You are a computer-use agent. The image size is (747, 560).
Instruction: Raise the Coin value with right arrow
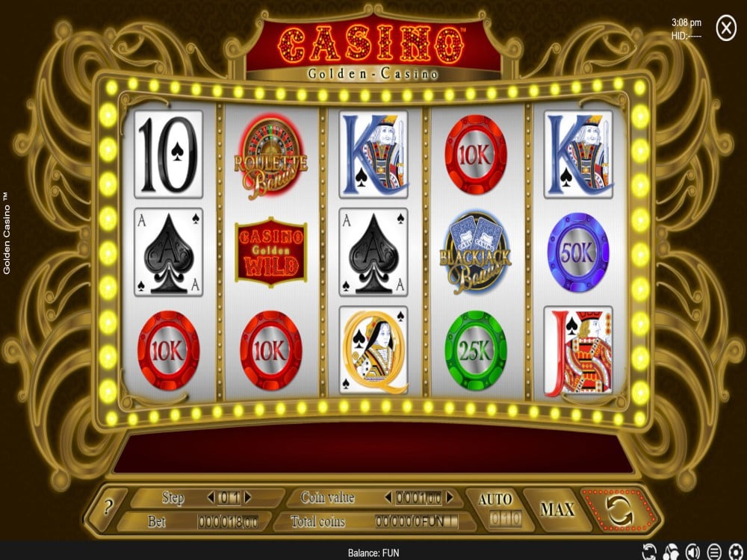tap(450, 497)
